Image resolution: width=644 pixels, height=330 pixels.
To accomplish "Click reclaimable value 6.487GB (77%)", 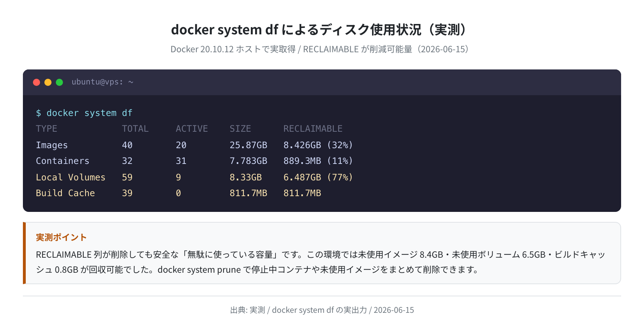I will click(318, 178).
